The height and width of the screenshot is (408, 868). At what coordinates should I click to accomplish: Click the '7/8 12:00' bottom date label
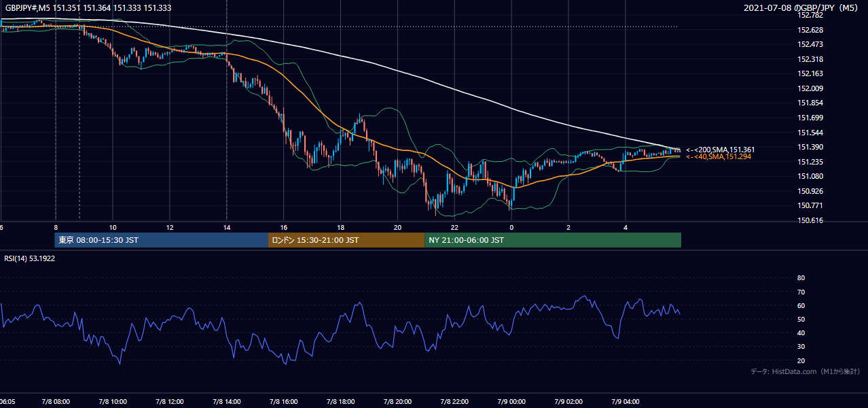coord(170,402)
